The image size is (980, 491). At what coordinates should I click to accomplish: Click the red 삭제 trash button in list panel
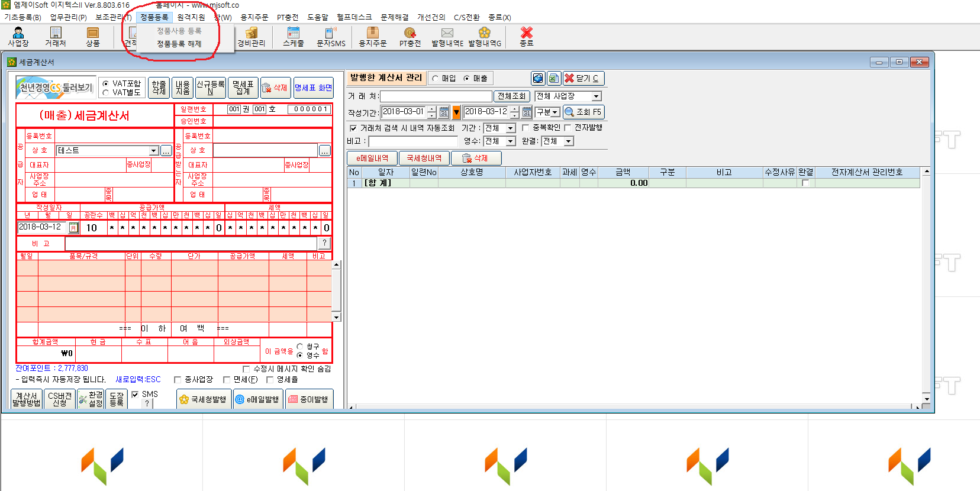[476, 158]
